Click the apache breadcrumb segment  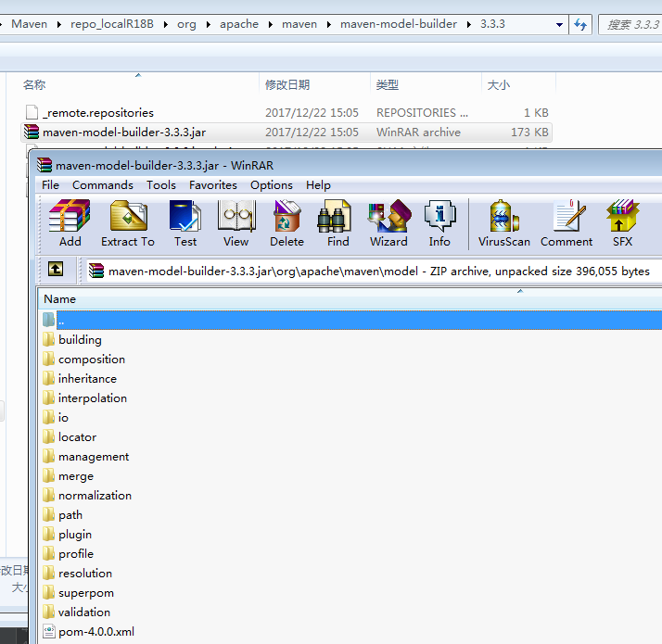(238, 24)
